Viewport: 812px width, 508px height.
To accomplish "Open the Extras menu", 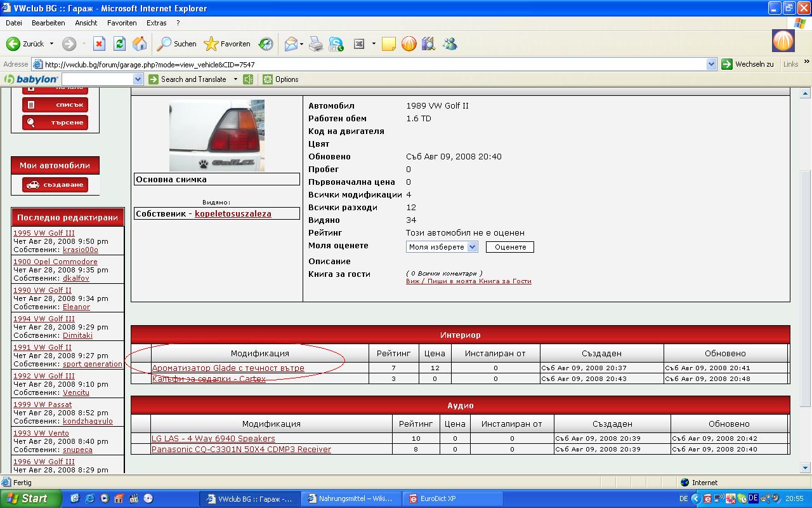I will [x=157, y=23].
